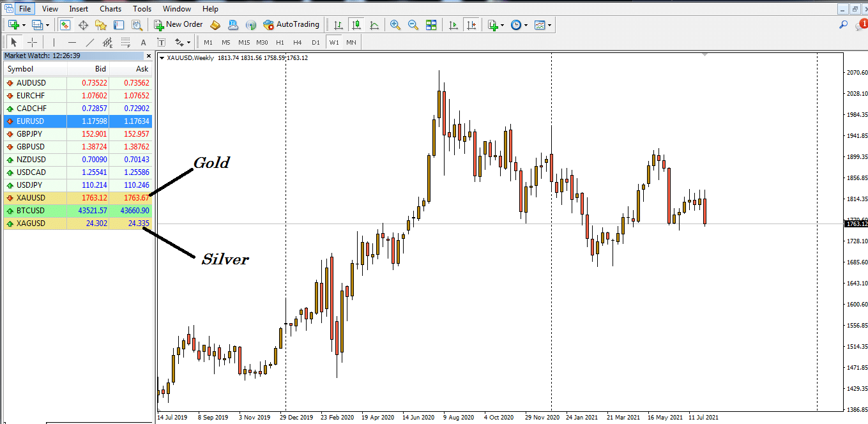
Task: Switch chart to bar chart type
Action: (339, 25)
